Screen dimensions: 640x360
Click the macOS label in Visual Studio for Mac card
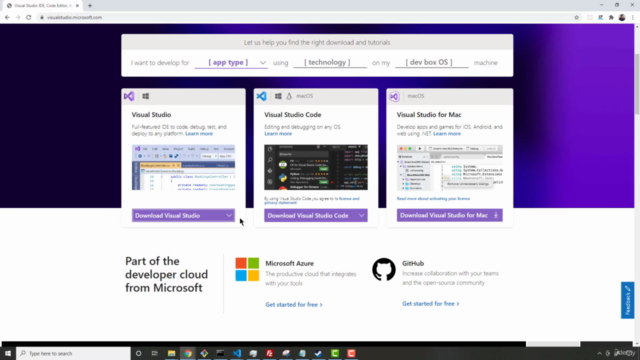click(x=416, y=96)
